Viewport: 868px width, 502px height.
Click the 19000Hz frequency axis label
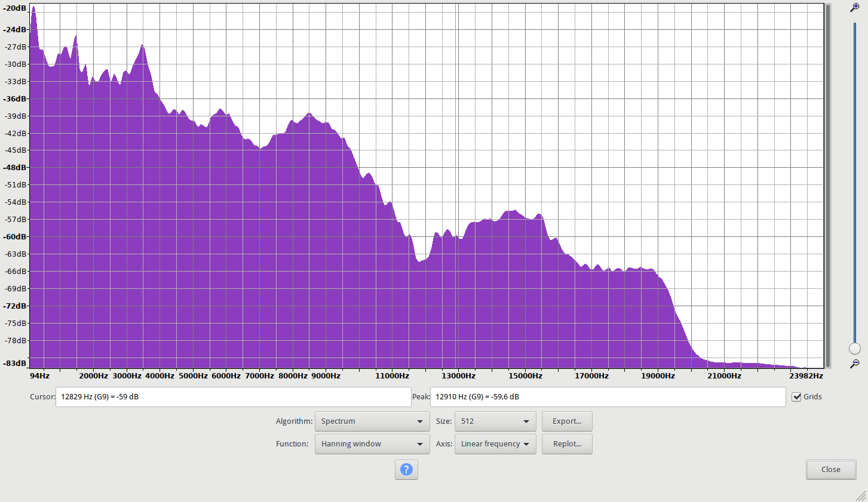tap(658, 376)
